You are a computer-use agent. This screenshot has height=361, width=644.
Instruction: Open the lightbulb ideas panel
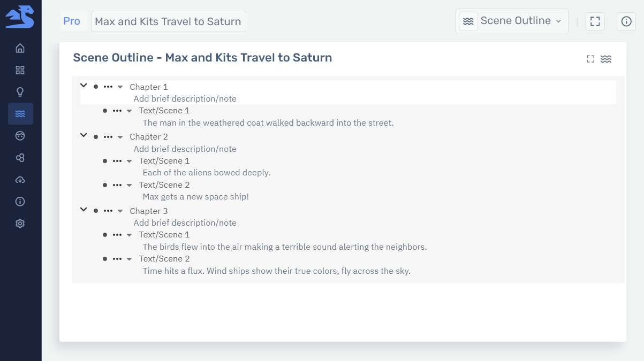[x=20, y=91]
